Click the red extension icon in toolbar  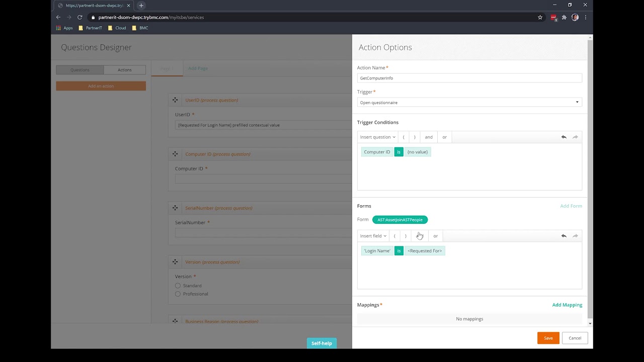point(553,17)
